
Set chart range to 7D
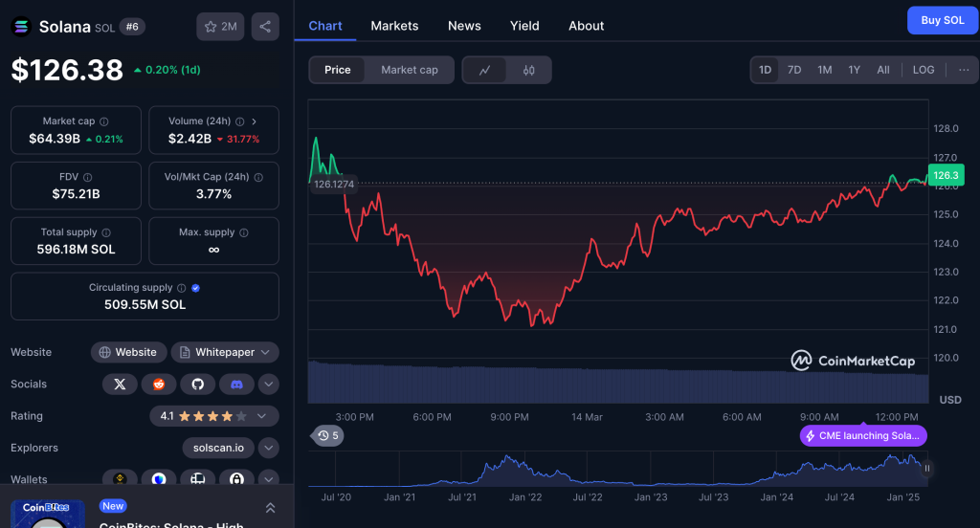tap(794, 70)
